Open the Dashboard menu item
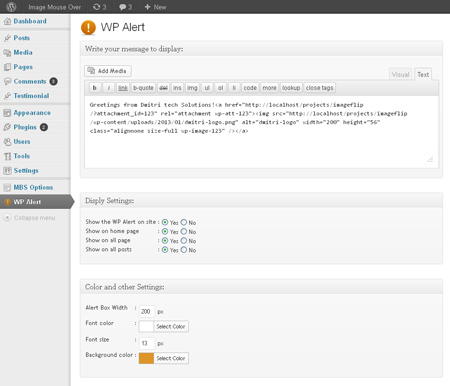Screen dimensions: 450x386 [x=30, y=21]
